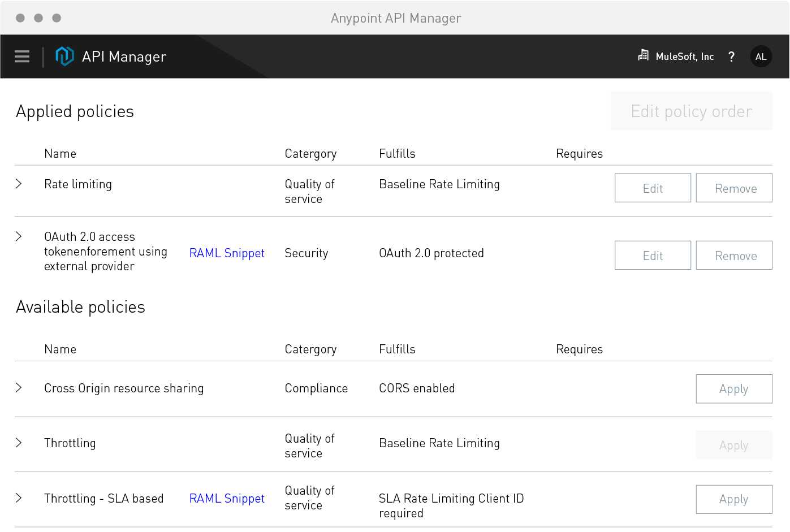Expand the Cross Origin resource sharing policy
The width and height of the screenshot is (790, 532).
click(x=19, y=387)
